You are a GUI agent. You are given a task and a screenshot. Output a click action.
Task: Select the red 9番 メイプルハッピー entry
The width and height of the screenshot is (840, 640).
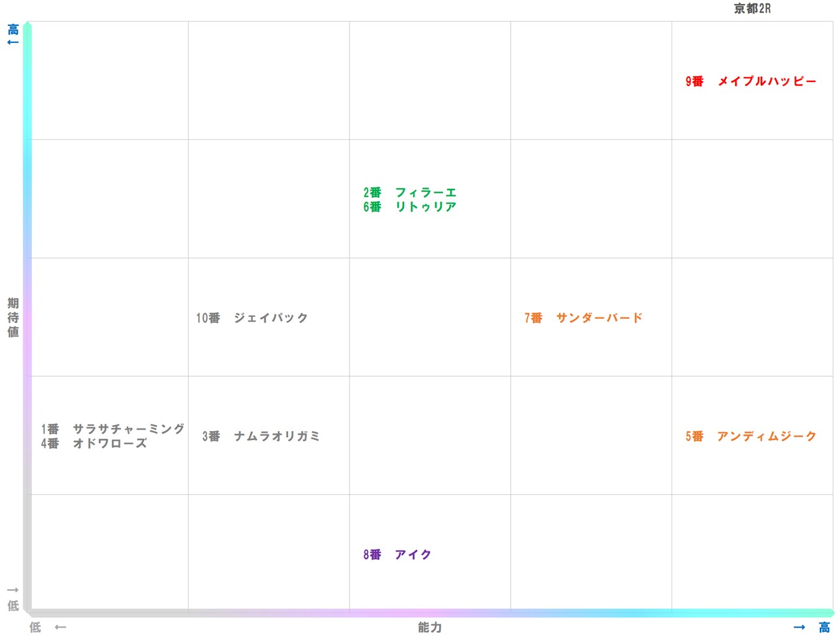coord(750,81)
